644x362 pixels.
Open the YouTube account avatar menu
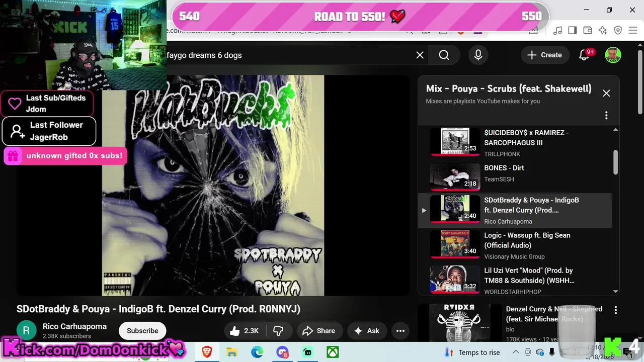[x=613, y=55]
